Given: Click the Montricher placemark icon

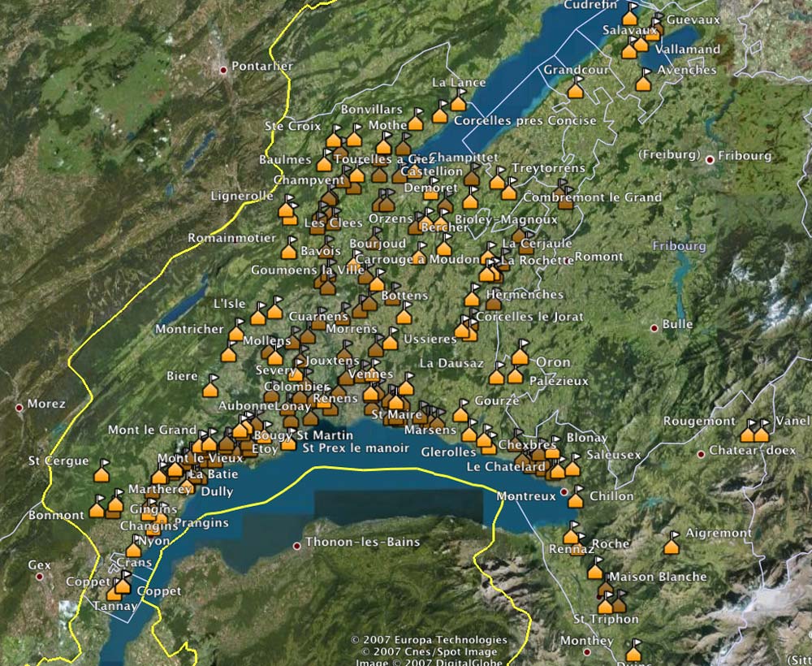Looking at the screenshot, I should [235, 333].
